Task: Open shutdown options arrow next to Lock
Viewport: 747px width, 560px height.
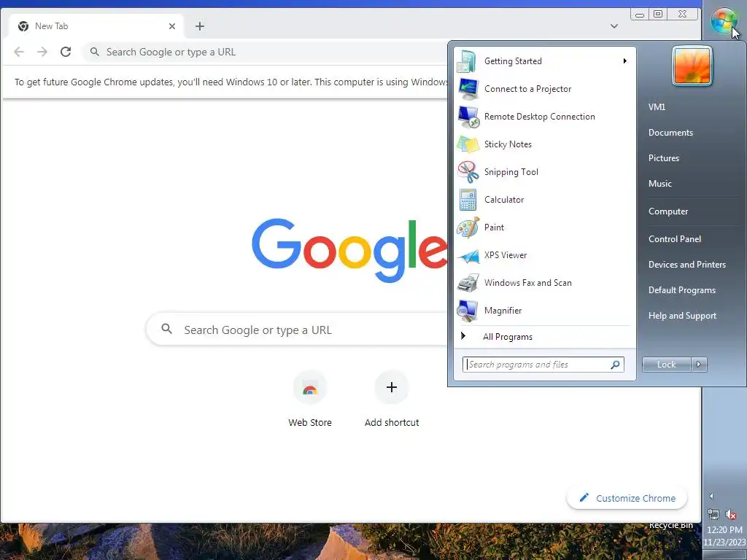Action: (x=699, y=365)
